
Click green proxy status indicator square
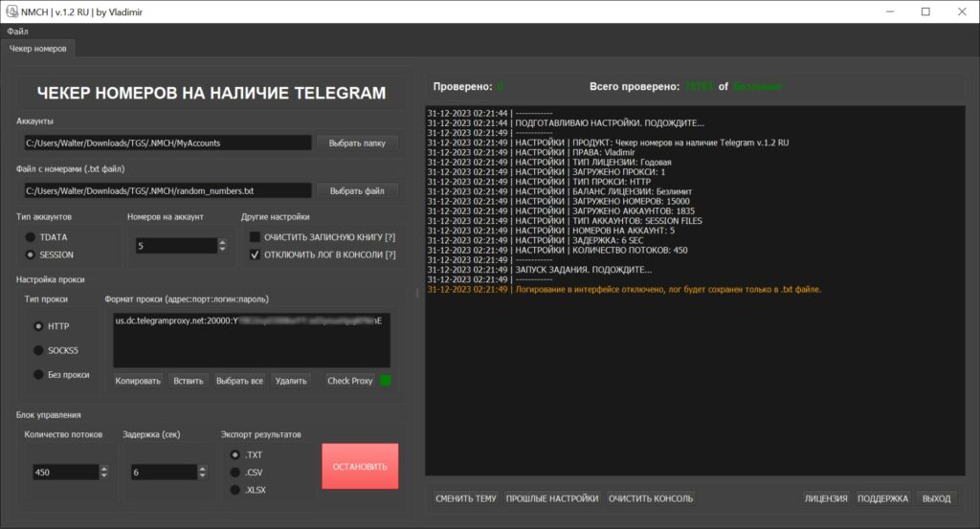[x=386, y=381]
